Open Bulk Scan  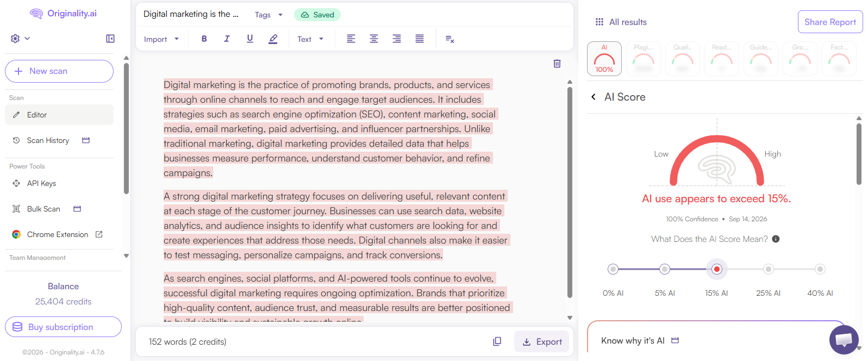tap(43, 209)
